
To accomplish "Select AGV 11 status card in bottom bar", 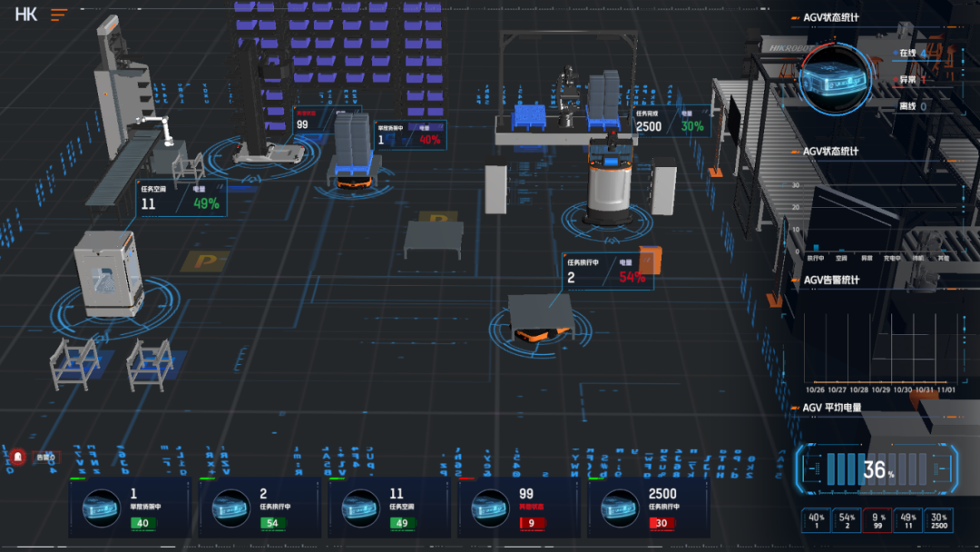I will [x=390, y=508].
